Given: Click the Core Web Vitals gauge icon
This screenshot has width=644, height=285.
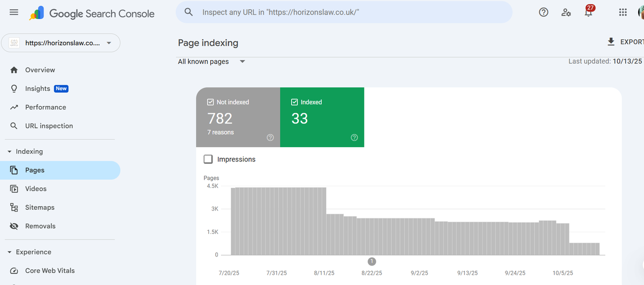Looking at the screenshot, I should (14, 271).
